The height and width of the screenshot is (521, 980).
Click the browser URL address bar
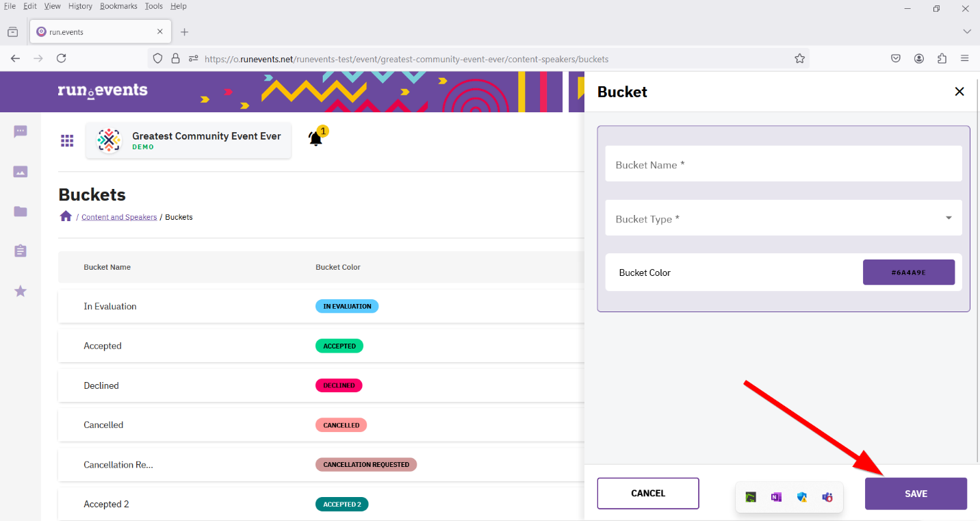coord(479,59)
